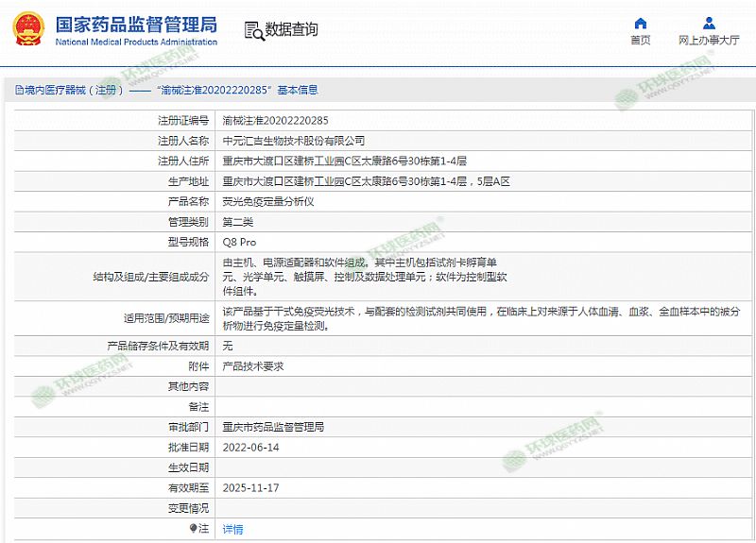Click the product name 荧光免疫定量分析仪
The width and height of the screenshot is (756, 543).
(267, 201)
